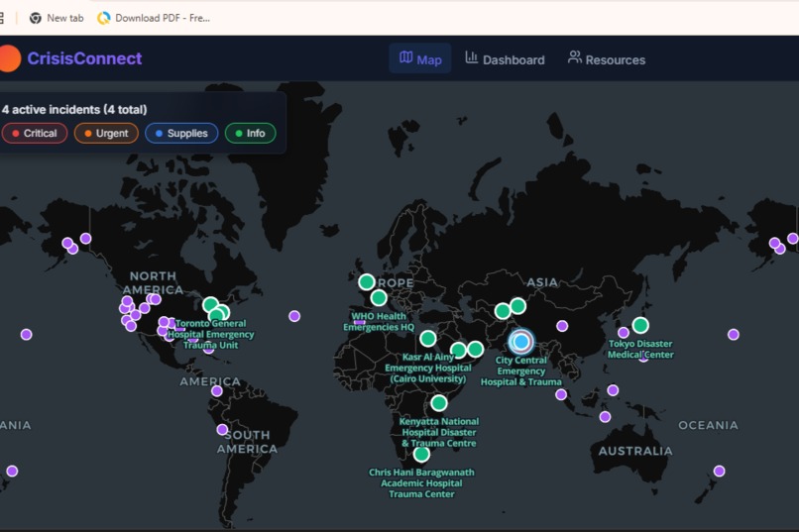The width and height of the screenshot is (799, 532).
Task: Switch to the Dashboard tab
Action: pyautogui.click(x=505, y=59)
